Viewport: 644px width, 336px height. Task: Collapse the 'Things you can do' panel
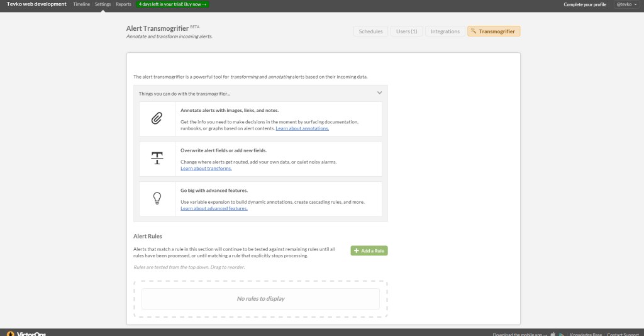point(379,93)
